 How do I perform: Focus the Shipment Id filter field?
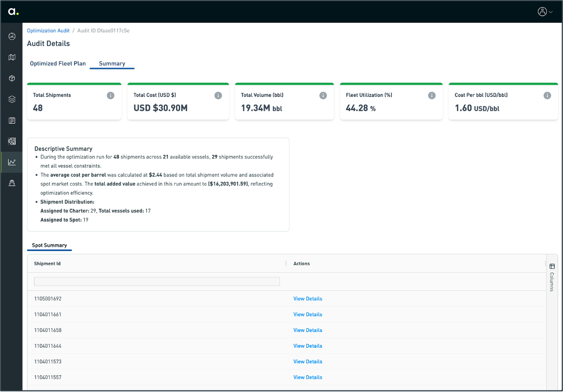(x=157, y=281)
